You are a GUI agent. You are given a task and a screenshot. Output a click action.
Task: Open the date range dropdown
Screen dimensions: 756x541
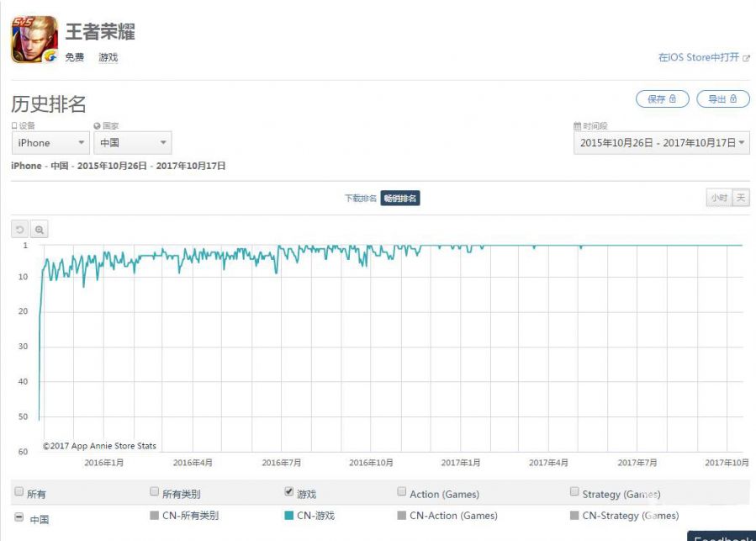662,143
